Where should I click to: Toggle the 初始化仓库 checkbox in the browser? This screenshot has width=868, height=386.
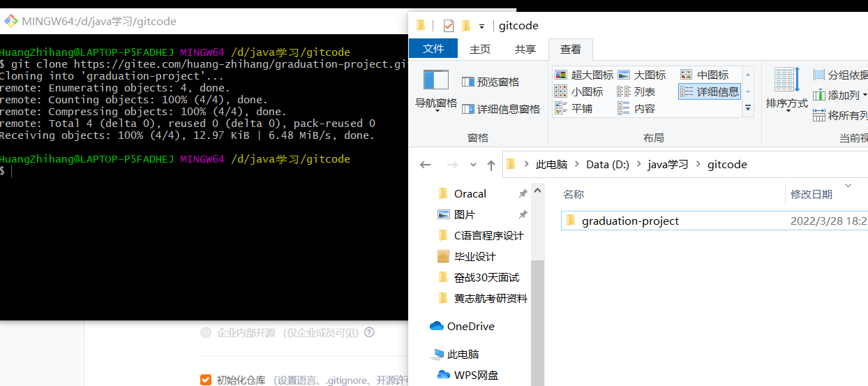click(206, 380)
